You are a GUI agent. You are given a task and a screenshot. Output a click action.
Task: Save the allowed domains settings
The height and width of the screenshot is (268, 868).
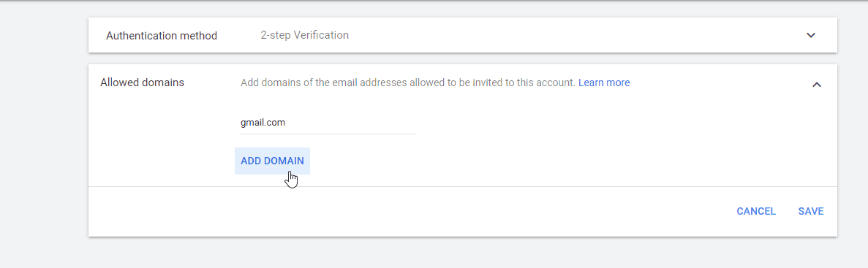810,211
